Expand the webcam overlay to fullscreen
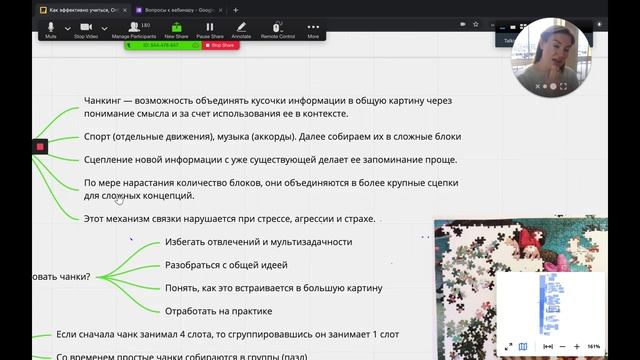The image size is (640, 360). [x=564, y=87]
